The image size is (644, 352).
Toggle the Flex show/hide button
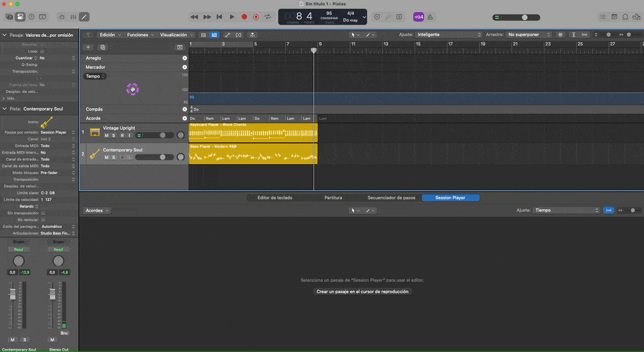tap(239, 35)
